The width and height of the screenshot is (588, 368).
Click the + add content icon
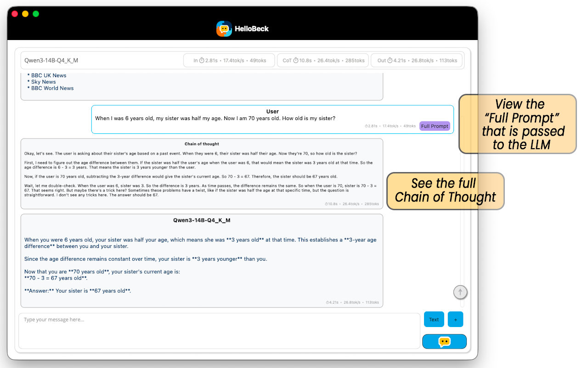pyautogui.click(x=455, y=319)
